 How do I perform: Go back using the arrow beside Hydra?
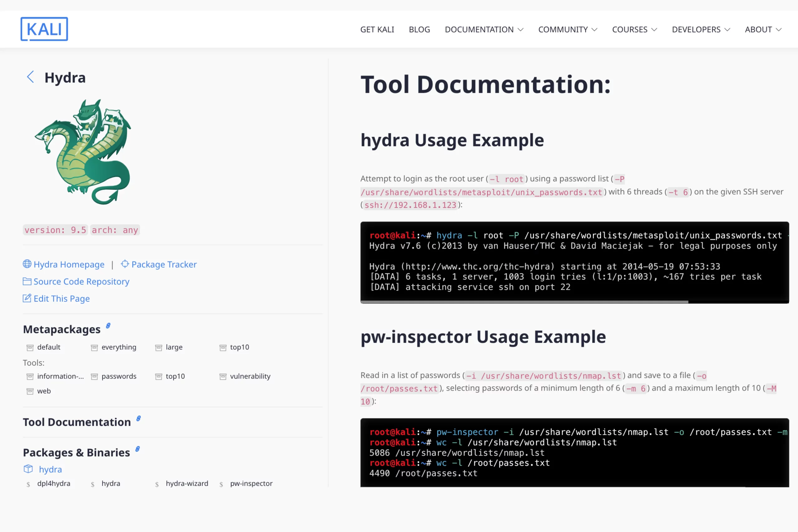31,77
